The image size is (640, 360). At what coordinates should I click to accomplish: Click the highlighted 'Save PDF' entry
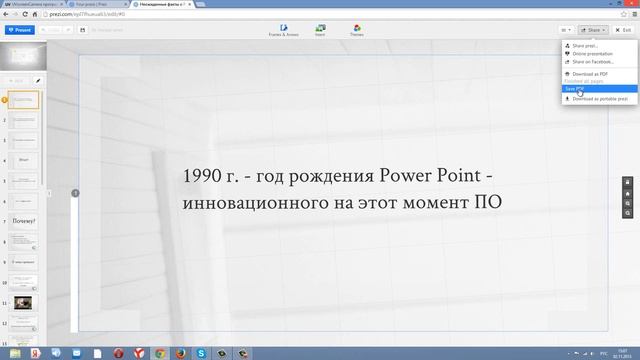tap(599, 89)
